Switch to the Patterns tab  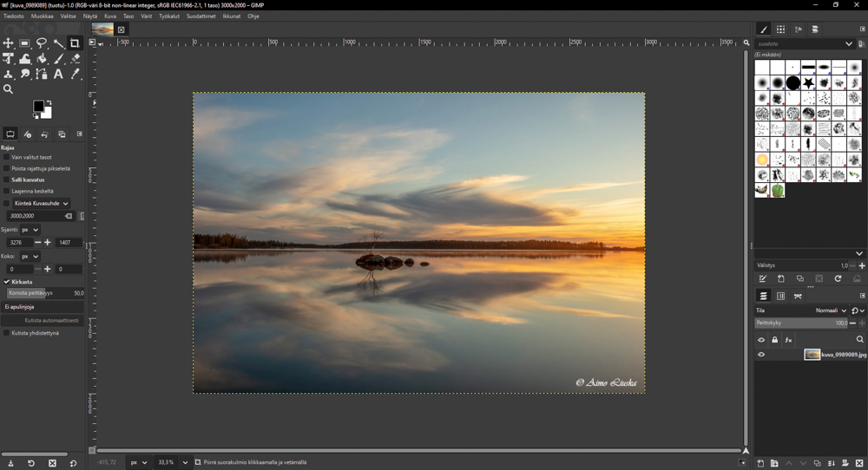click(780, 29)
